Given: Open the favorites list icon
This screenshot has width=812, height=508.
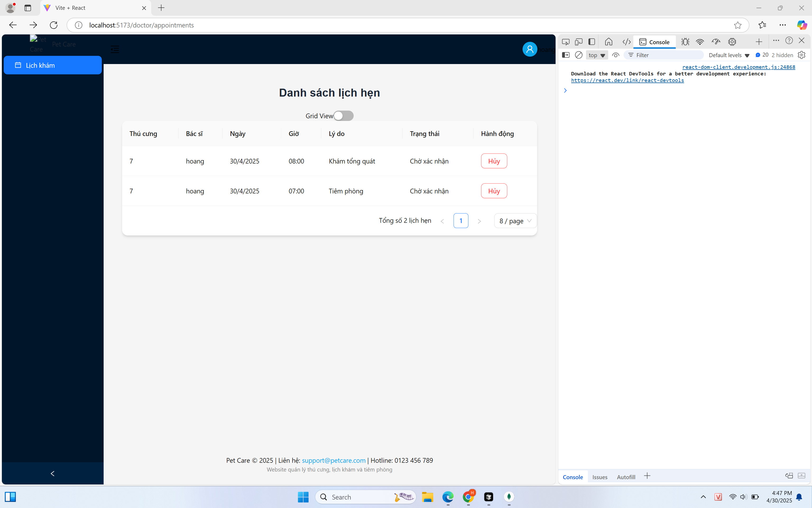Looking at the screenshot, I should point(762,25).
